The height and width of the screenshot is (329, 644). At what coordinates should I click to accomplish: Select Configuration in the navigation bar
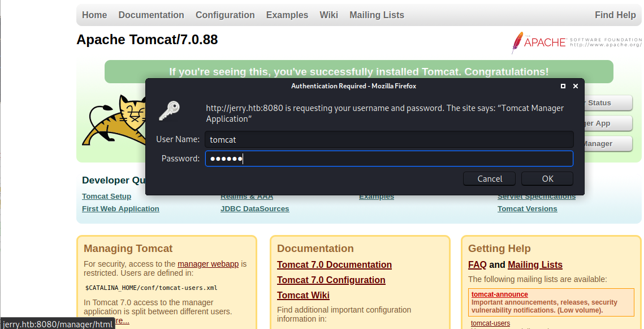[224, 15]
